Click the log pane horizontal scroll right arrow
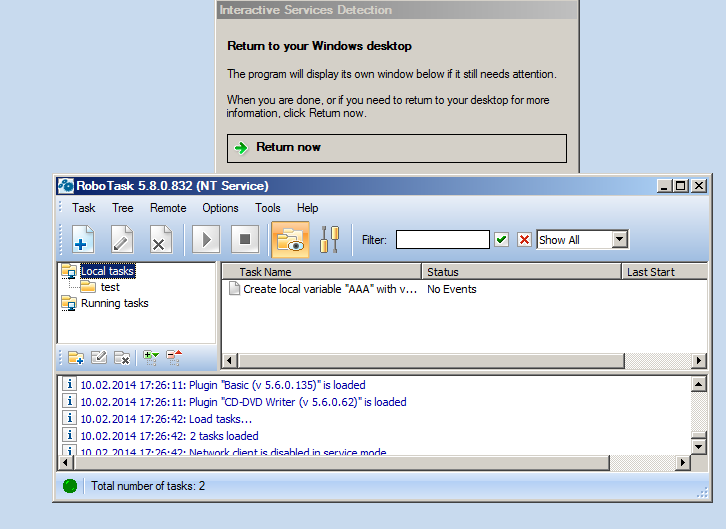726x529 pixels. (683, 462)
